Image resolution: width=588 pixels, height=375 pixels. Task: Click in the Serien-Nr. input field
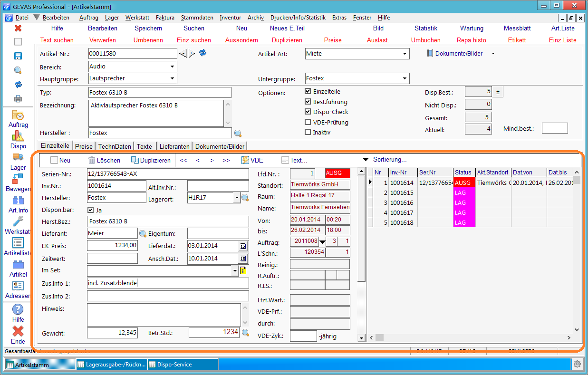[168, 174]
